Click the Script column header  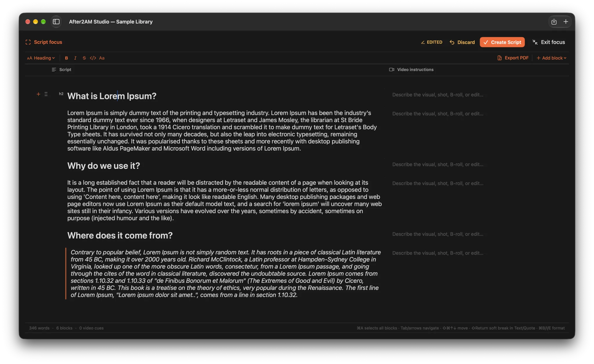click(x=61, y=70)
